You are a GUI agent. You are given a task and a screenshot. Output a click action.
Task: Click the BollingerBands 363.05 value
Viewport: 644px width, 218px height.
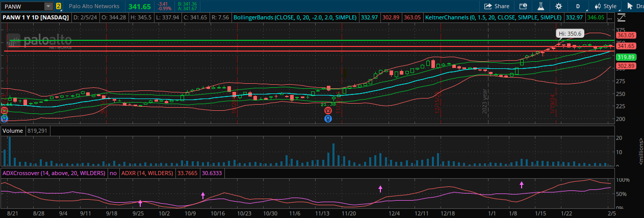(x=412, y=17)
